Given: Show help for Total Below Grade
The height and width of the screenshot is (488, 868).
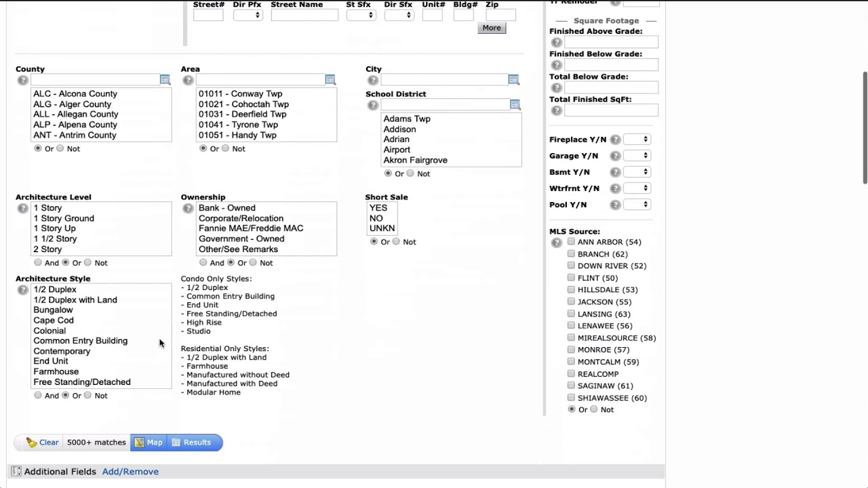Looking at the screenshot, I should (557, 88).
